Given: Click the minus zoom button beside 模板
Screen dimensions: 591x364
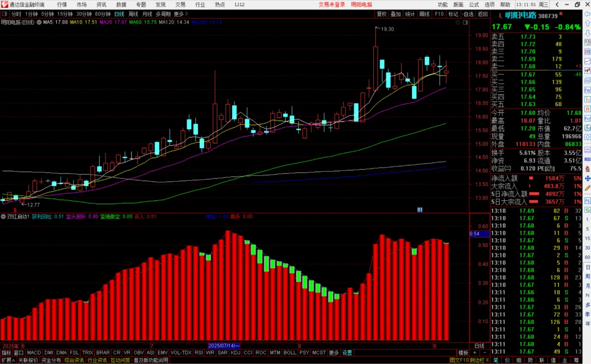Looking at the screenshot, I should pyautogui.click(x=484, y=353).
